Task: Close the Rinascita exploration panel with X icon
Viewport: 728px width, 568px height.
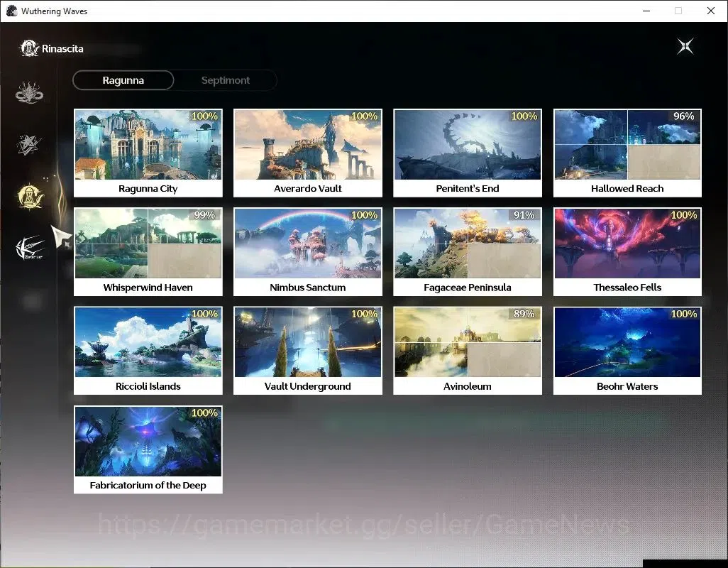Action: (685, 46)
